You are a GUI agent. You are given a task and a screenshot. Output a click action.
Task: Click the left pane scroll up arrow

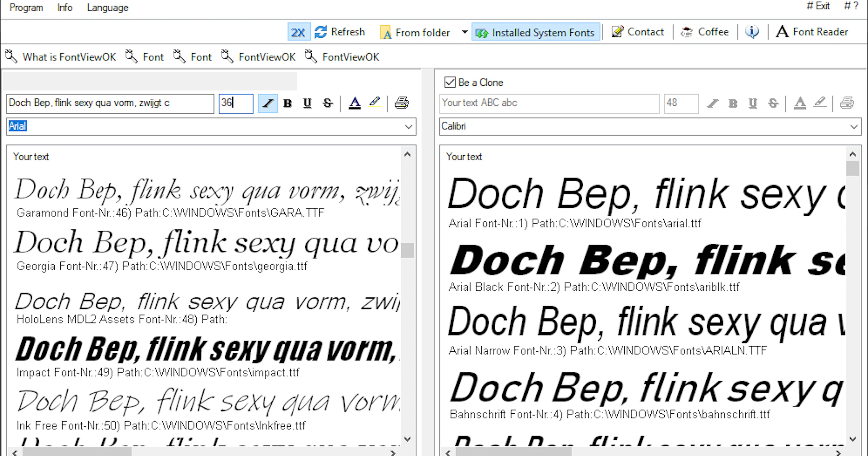coord(408,155)
